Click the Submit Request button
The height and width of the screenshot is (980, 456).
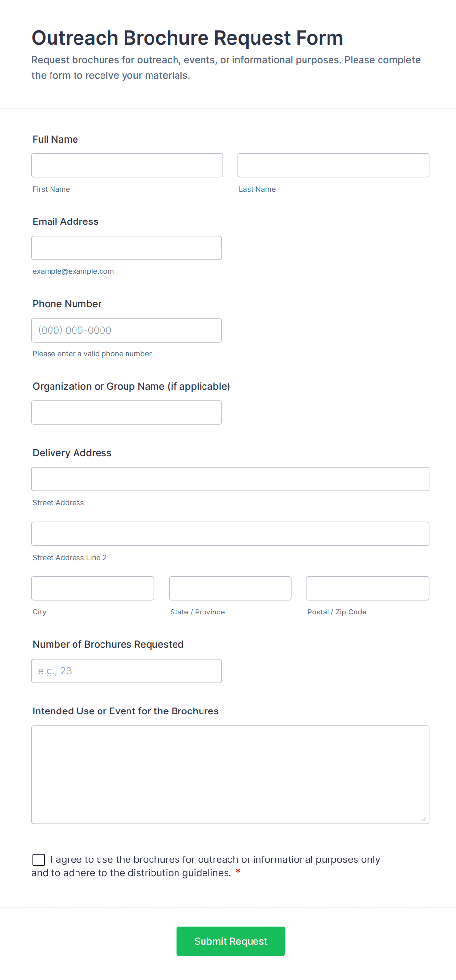pos(231,941)
